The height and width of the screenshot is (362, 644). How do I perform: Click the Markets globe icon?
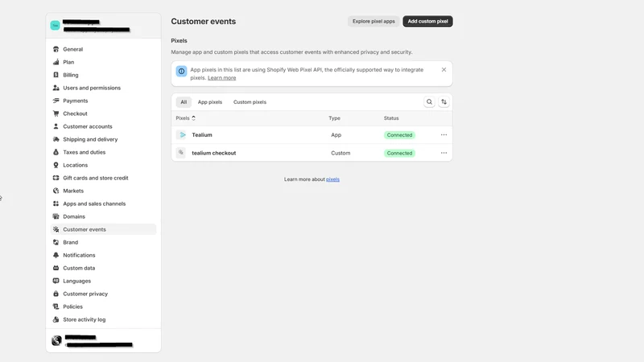pos(56,191)
